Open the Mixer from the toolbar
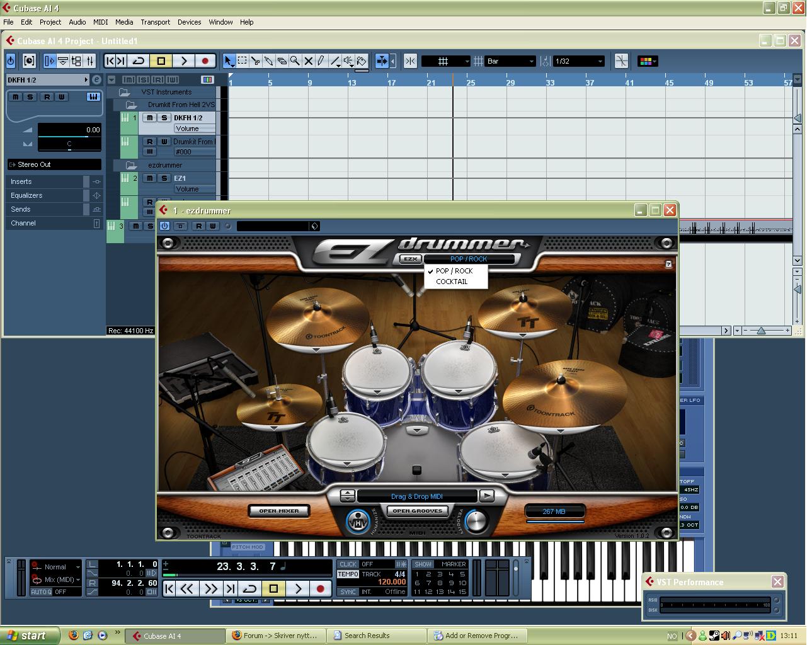812x645 pixels. point(90,61)
